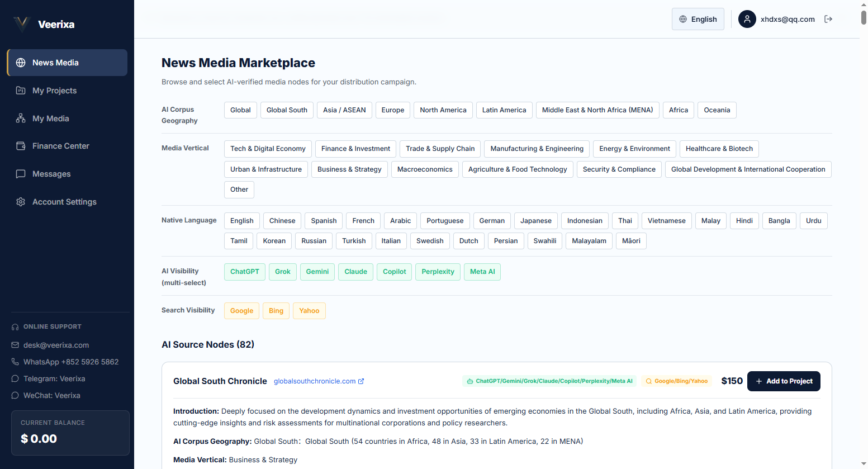The height and width of the screenshot is (469, 868).
Task: Select Healthcare & Biotech vertical
Action: [719, 149]
